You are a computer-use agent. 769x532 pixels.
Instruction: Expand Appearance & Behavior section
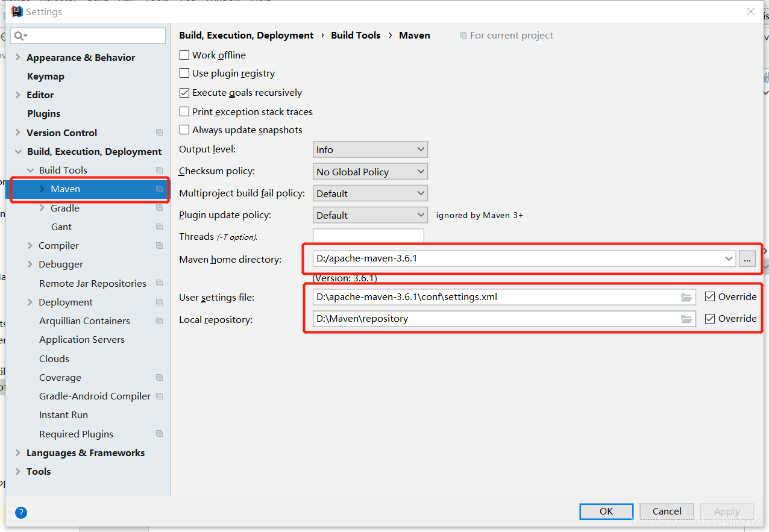(18, 58)
